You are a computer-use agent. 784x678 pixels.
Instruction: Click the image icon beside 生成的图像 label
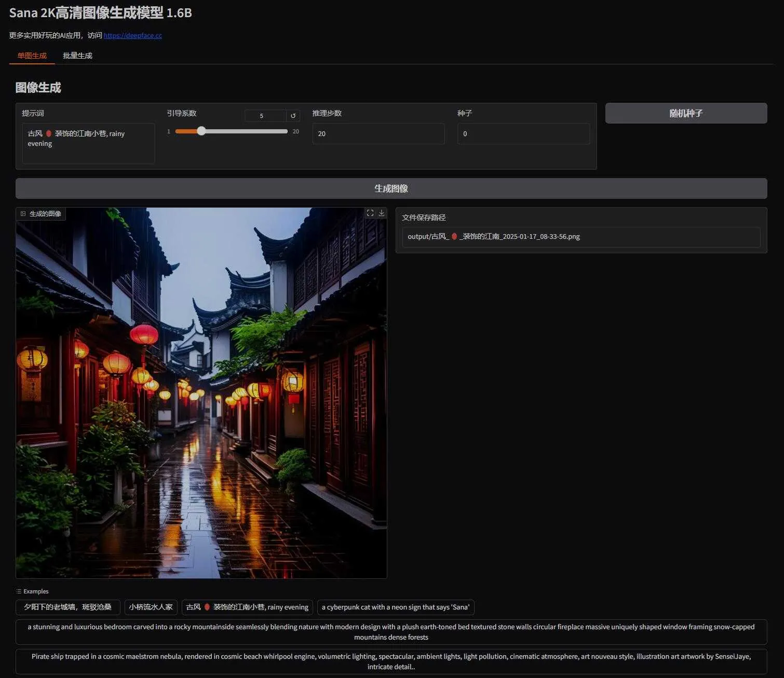[23, 214]
